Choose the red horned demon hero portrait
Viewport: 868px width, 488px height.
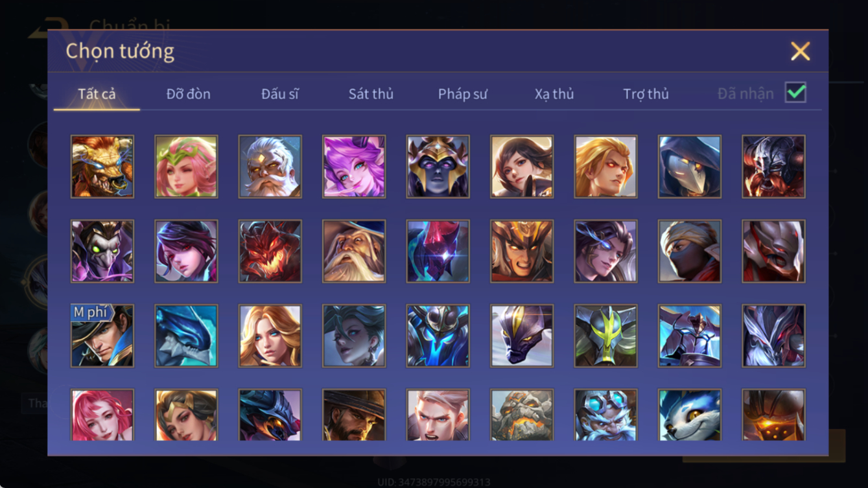[x=270, y=251]
